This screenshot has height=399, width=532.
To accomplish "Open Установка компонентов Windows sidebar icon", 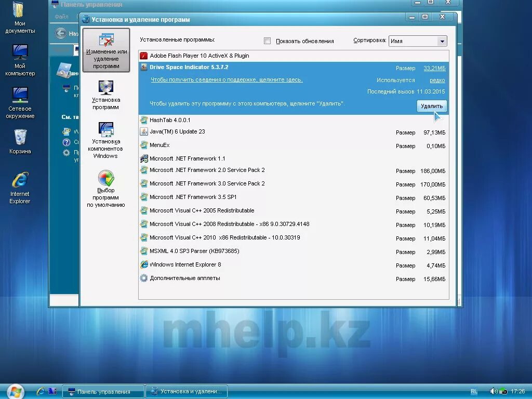I will pyautogui.click(x=105, y=140).
